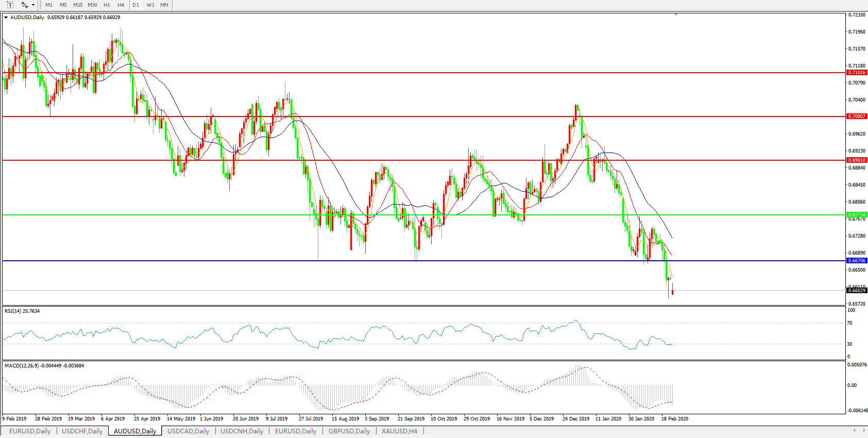Open the GBPUSD,Daily chart tab
The image size is (868, 438).
point(349,431)
